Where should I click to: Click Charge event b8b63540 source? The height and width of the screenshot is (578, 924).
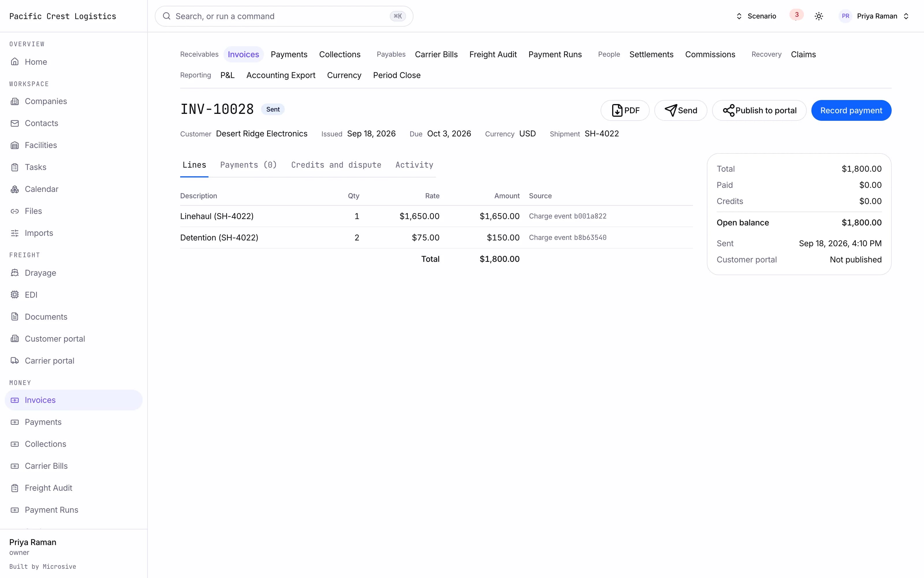point(567,237)
